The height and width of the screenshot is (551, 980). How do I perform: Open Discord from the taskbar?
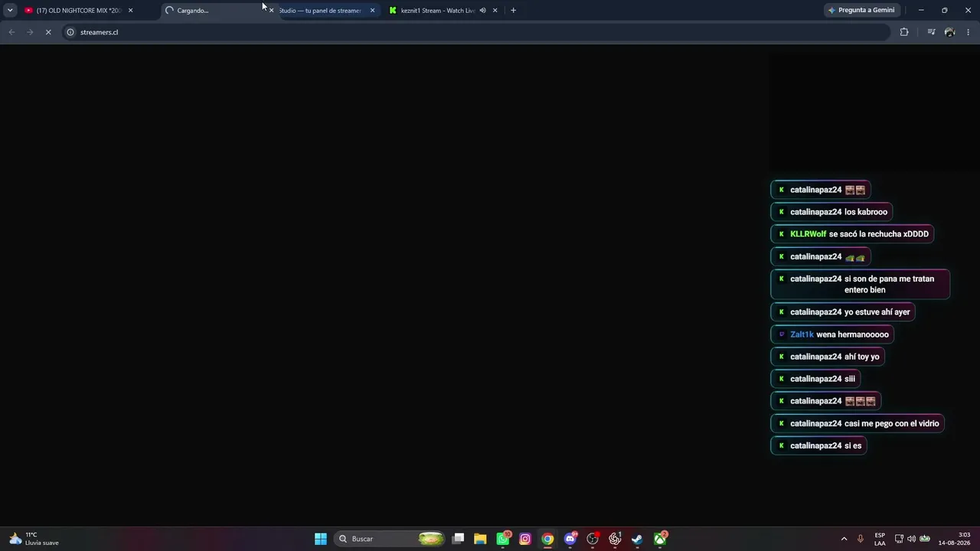(570, 539)
